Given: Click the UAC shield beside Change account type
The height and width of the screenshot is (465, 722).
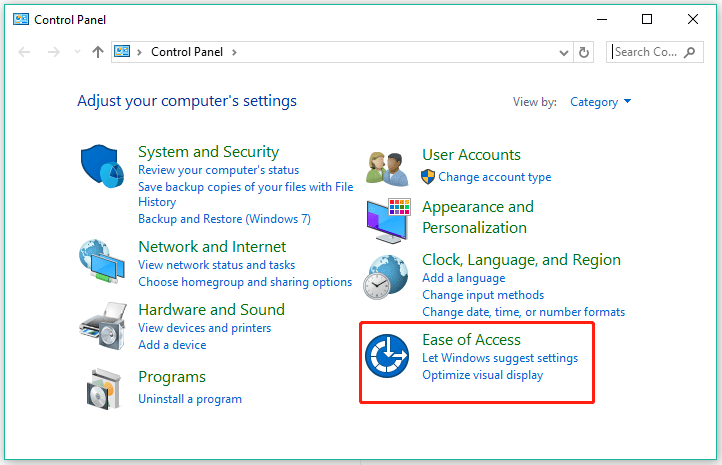Looking at the screenshot, I should pyautogui.click(x=428, y=177).
